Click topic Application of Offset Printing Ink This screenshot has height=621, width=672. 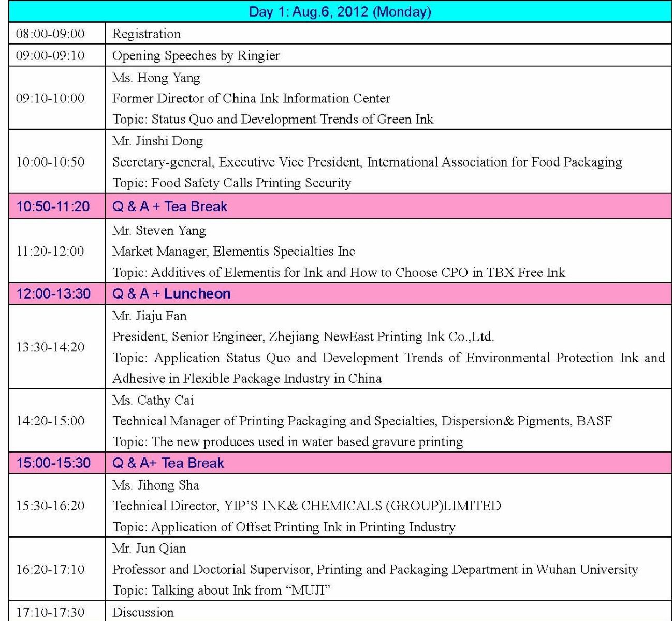[x=284, y=527]
